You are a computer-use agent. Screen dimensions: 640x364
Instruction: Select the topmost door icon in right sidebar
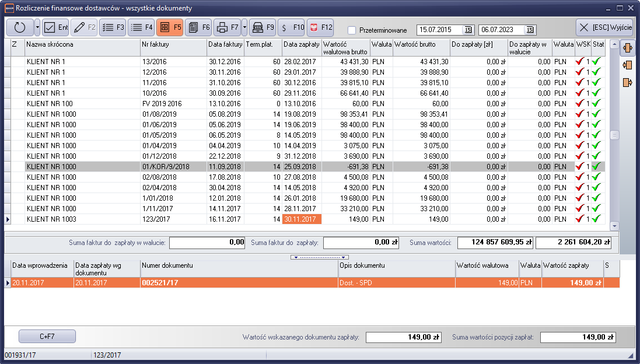[628, 47]
